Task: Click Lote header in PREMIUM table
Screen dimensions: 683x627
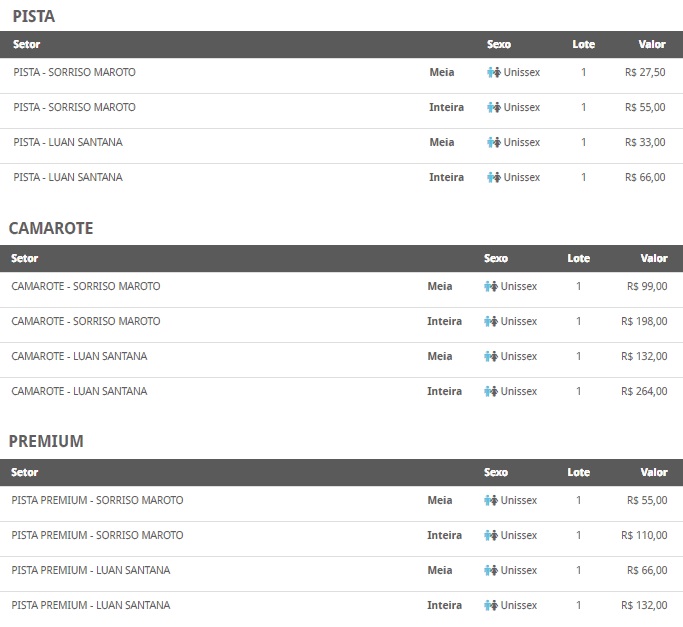Action: (x=578, y=472)
